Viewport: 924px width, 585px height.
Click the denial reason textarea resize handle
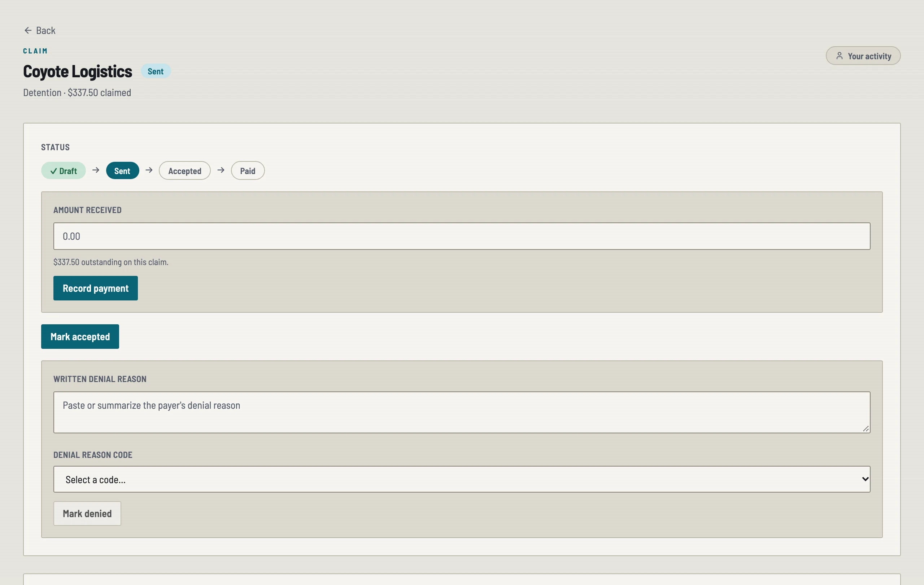coord(866,429)
